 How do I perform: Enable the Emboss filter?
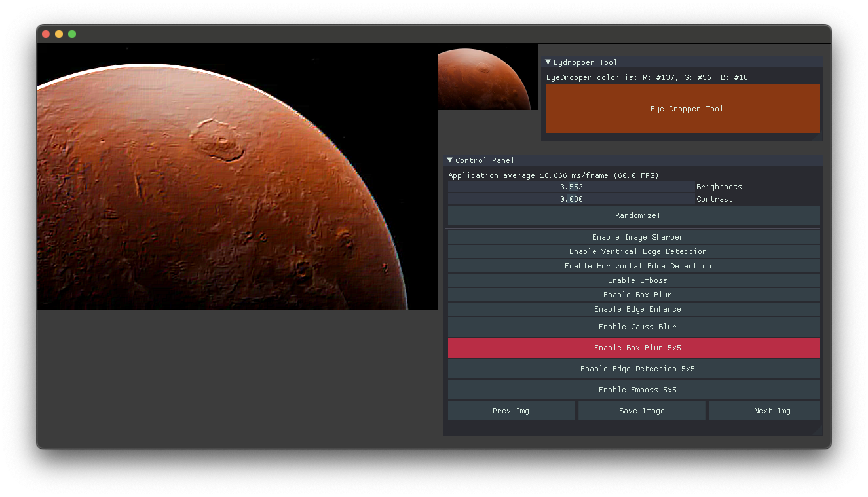click(634, 280)
